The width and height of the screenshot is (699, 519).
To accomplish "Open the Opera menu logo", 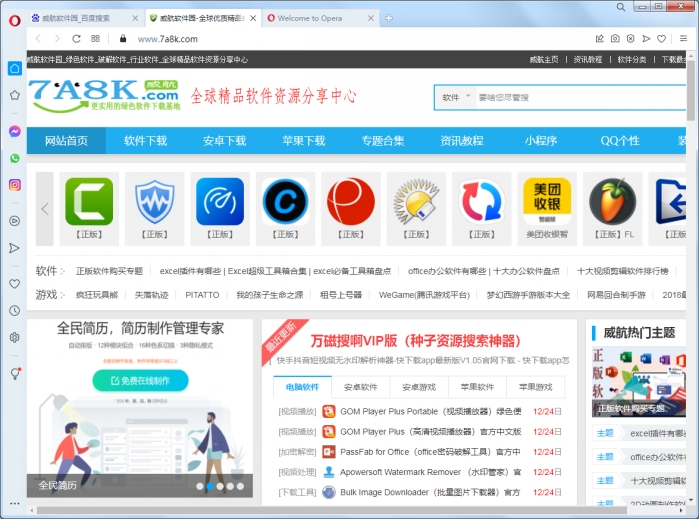I will click(x=14, y=21).
